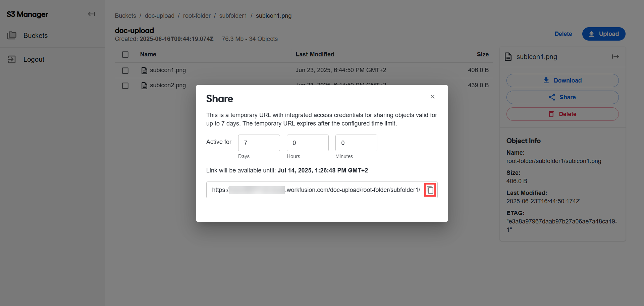644x306 pixels.
Task: Click the subicon2.png row file icon
Action: (x=144, y=86)
